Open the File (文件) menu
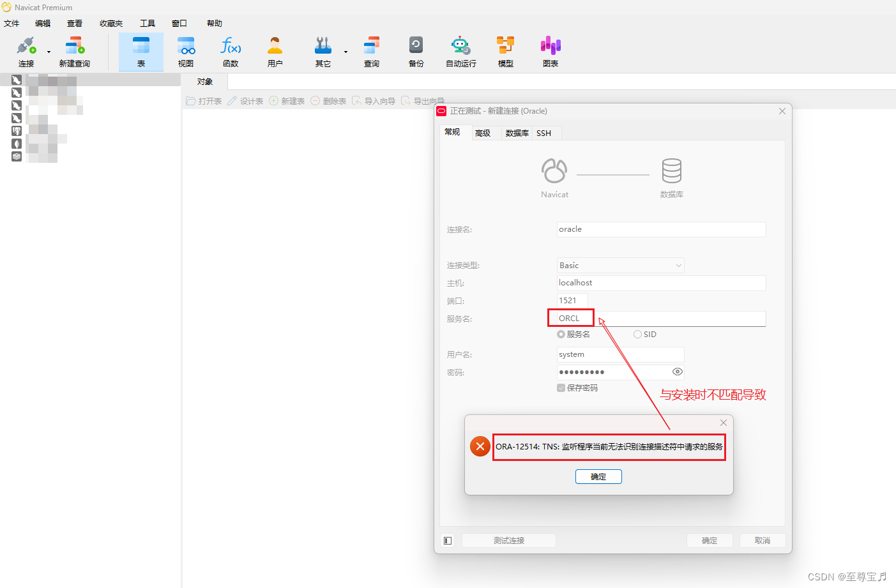Viewport: 896px width, 588px height. (11, 24)
